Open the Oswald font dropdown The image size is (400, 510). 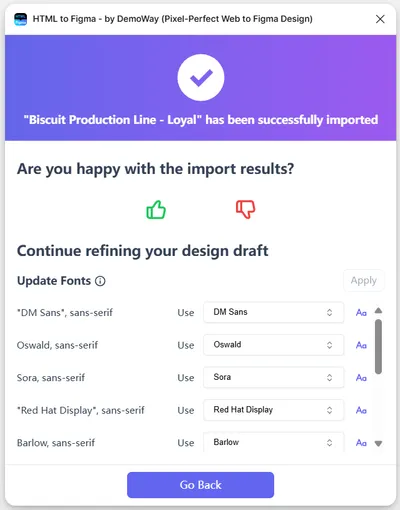(274, 345)
